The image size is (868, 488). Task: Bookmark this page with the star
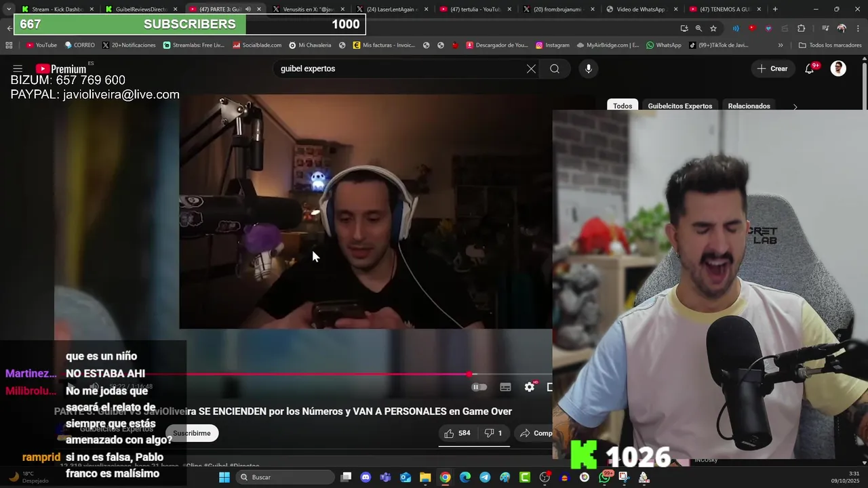coord(713,28)
